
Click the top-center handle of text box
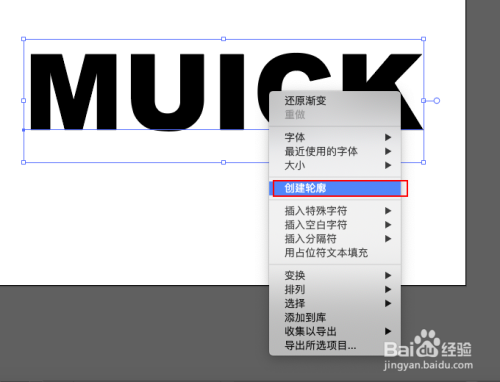(x=223, y=39)
